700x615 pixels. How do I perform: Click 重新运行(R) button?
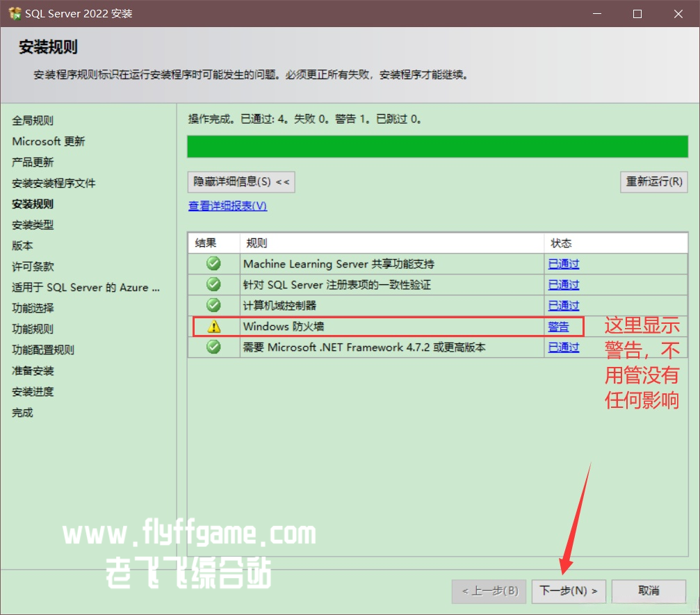pos(654,182)
